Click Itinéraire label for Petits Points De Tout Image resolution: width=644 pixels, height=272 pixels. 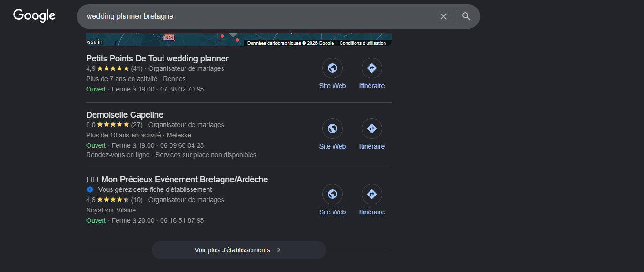pos(372,86)
